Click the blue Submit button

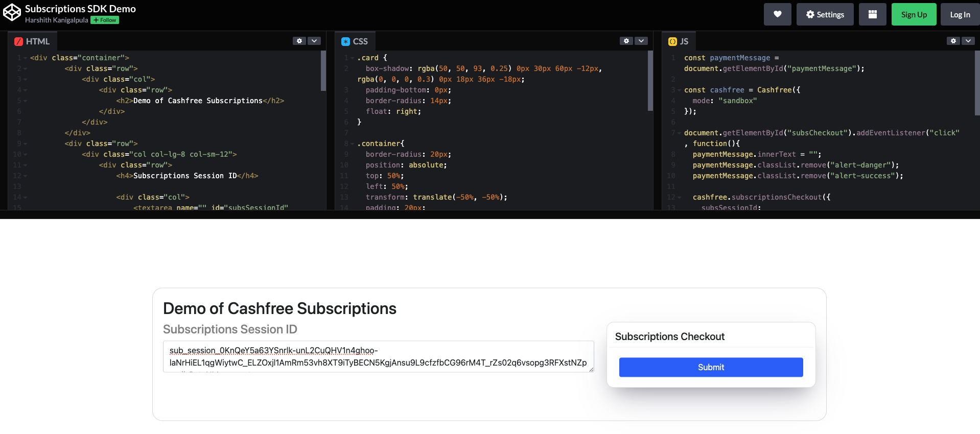tap(711, 367)
